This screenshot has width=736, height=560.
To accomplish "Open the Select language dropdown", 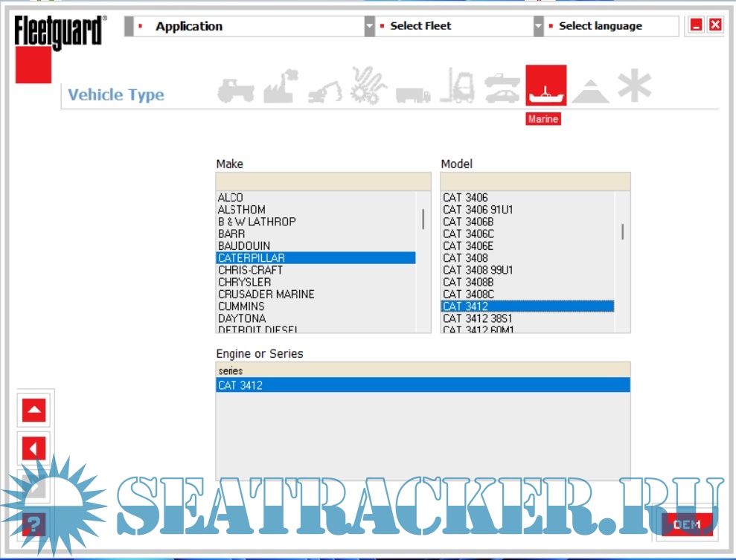I will tap(610, 27).
